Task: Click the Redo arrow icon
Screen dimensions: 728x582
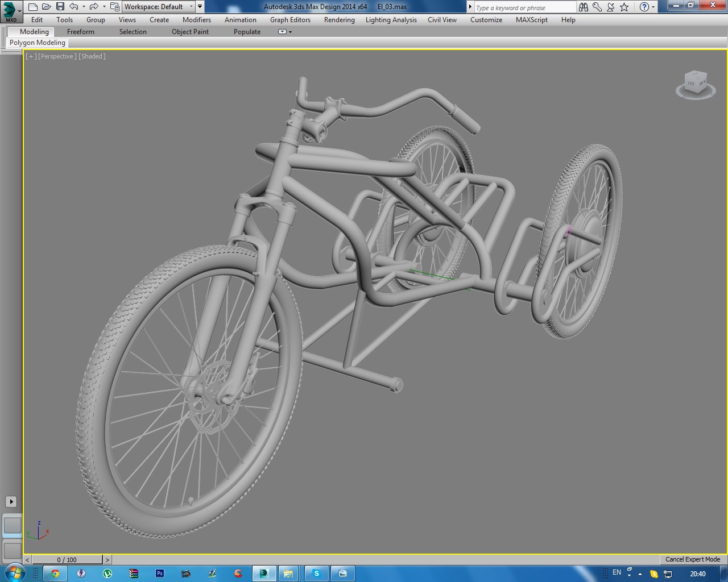Action: click(94, 7)
